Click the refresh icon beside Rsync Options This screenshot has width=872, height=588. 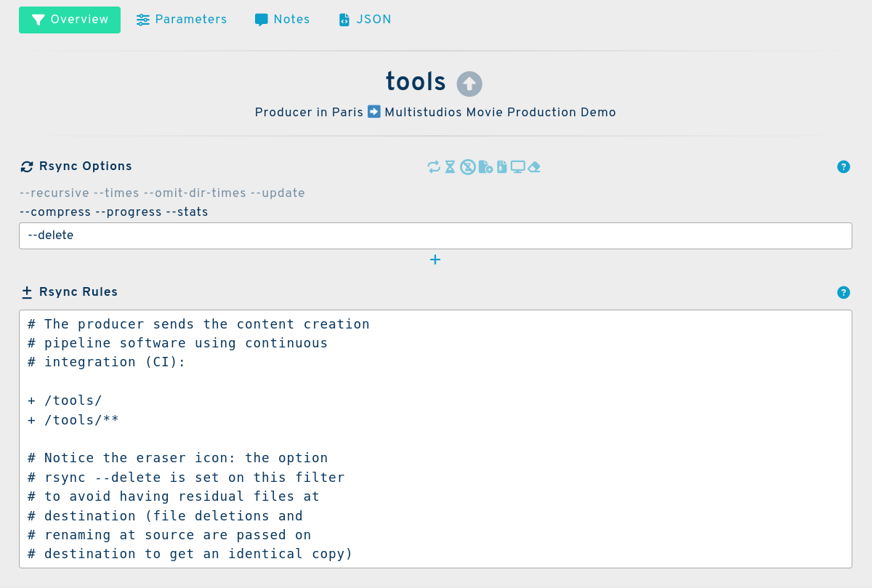(x=26, y=166)
